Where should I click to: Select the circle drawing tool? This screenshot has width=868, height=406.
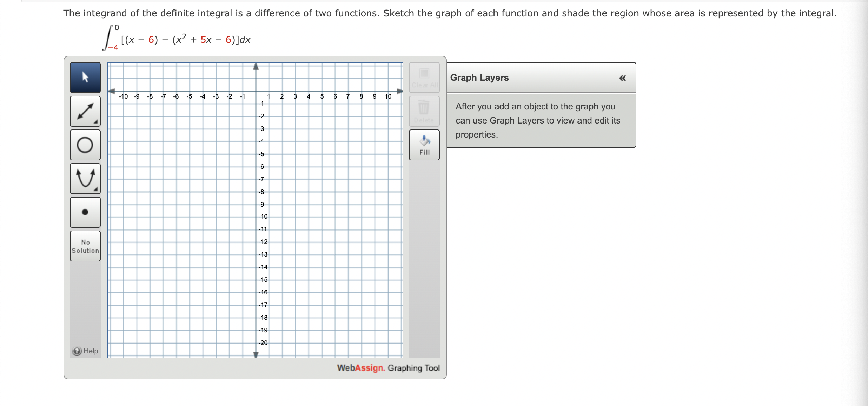[x=85, y=145]
